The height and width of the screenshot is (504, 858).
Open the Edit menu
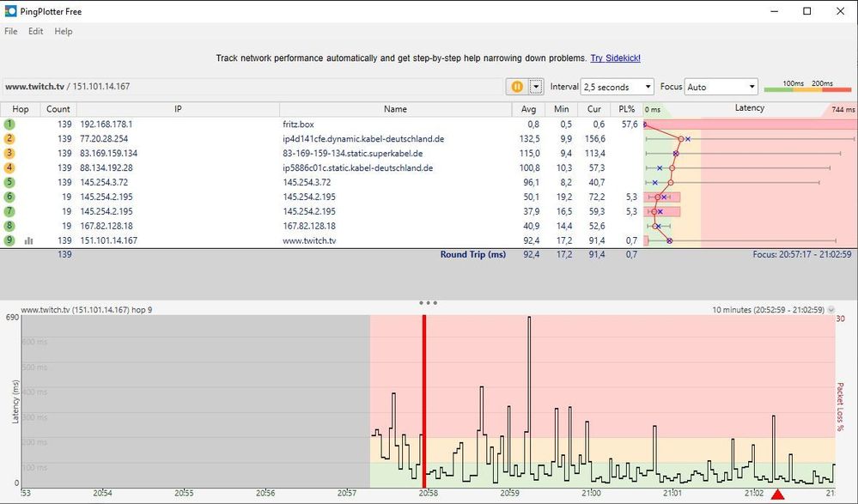(35, 31)
